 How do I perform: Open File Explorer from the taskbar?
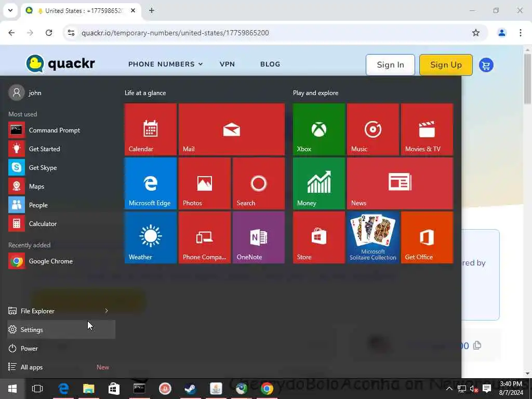click(88, 389)
